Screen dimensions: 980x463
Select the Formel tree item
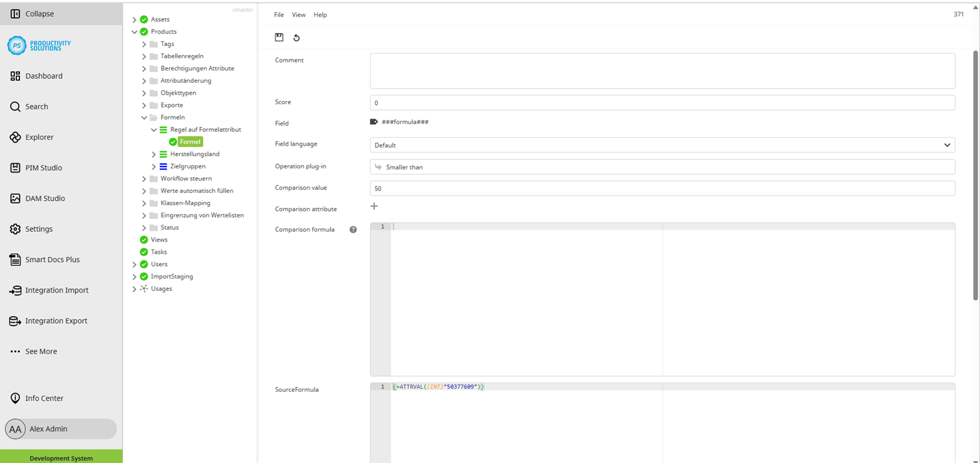coord(191,142)
